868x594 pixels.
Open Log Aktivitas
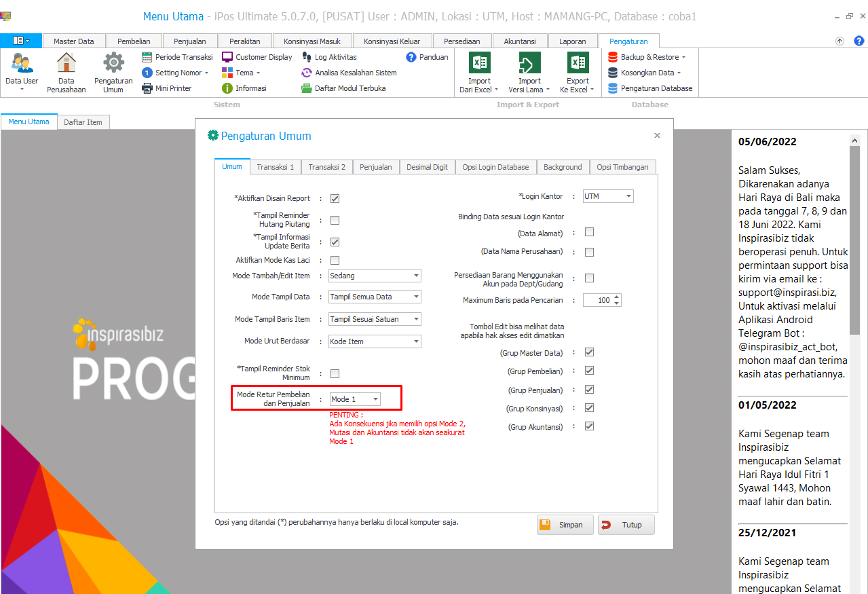[x=330, y=57]
